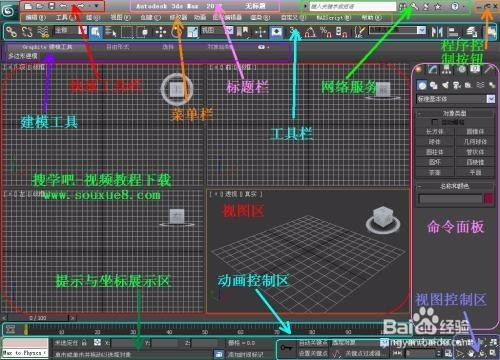Activate the Select Object tool

(96, 32)
